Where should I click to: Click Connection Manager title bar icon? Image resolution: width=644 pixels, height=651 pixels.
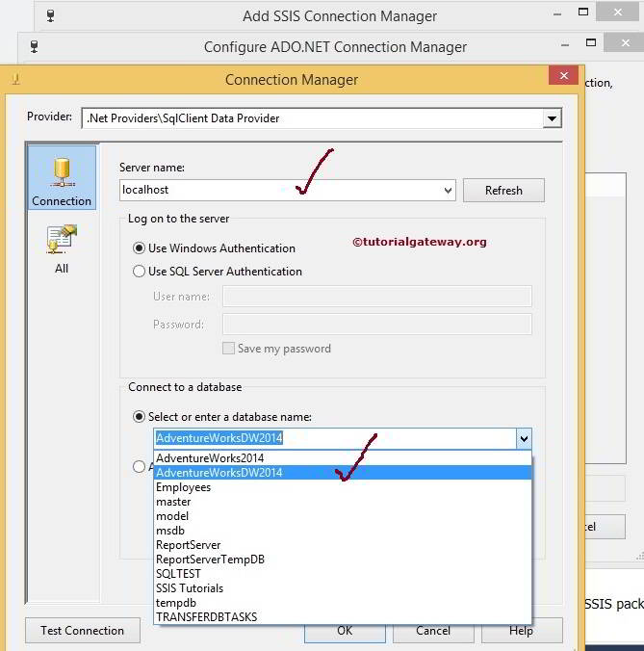pyautogui.click(x=15, y=79)
